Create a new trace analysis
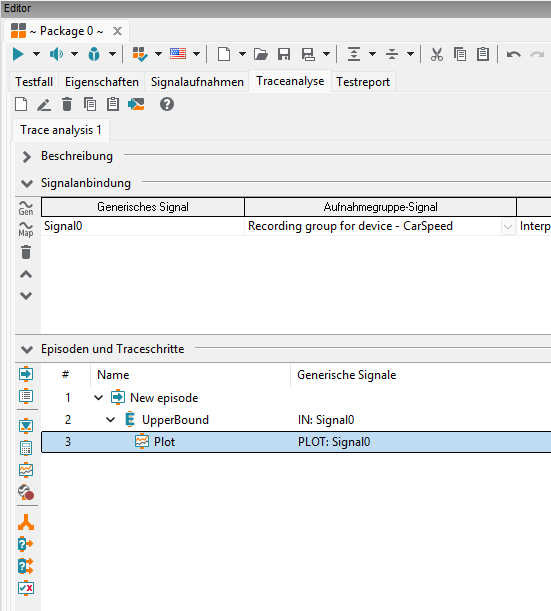The width and height of the screenshot is (551, 611). pyautogui.click(x=21, y=104)
